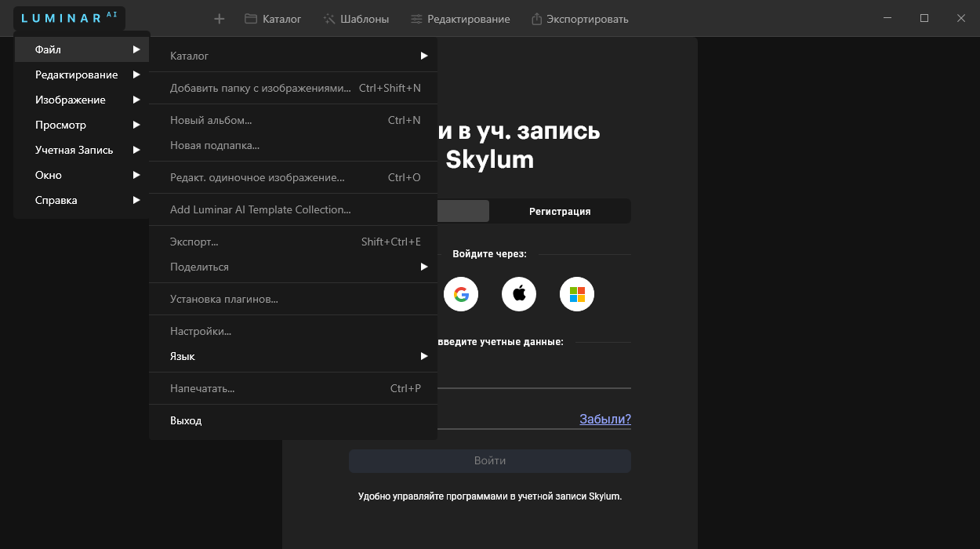Sign in with the Apple icon

(519, 294)
